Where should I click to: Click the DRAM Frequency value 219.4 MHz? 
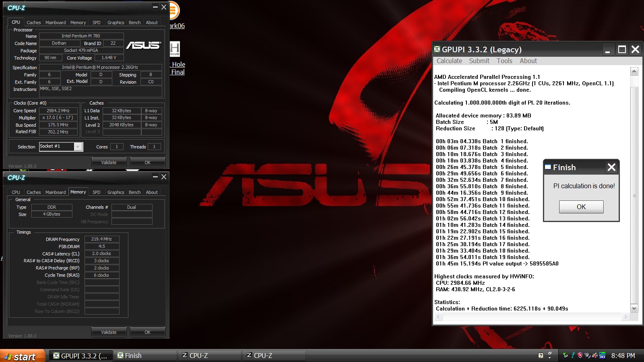coord(102,239)
